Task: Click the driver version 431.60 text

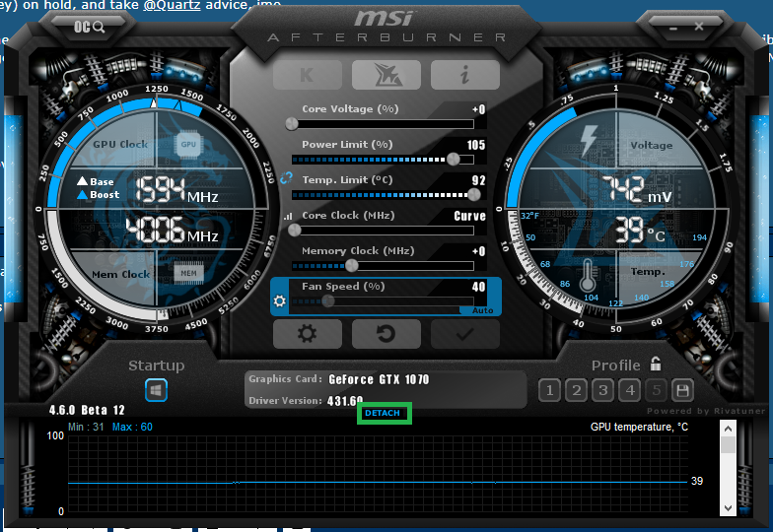Action: 345,401
